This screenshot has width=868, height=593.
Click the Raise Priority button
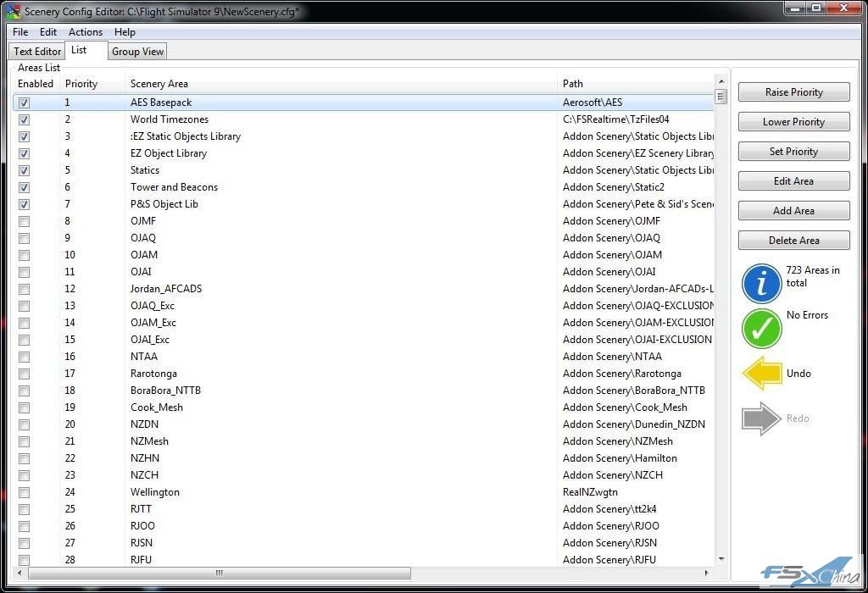point(793,92)
